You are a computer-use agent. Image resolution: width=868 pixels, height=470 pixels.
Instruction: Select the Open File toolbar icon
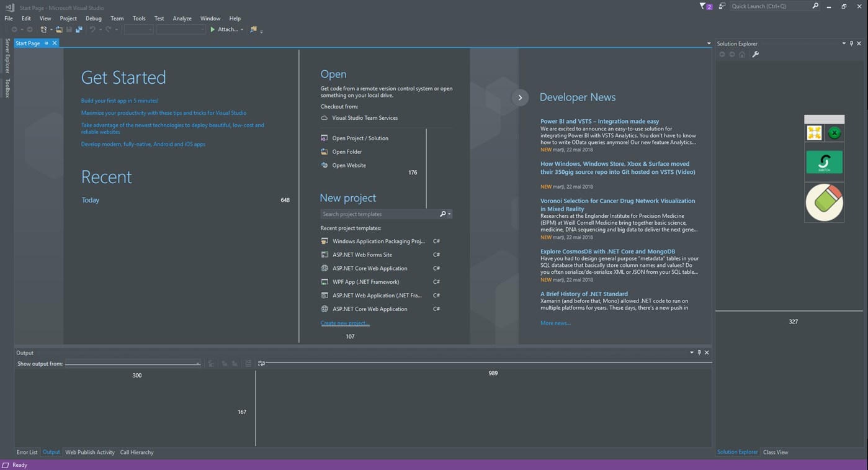pyautogui.click(x=58, y=29)
